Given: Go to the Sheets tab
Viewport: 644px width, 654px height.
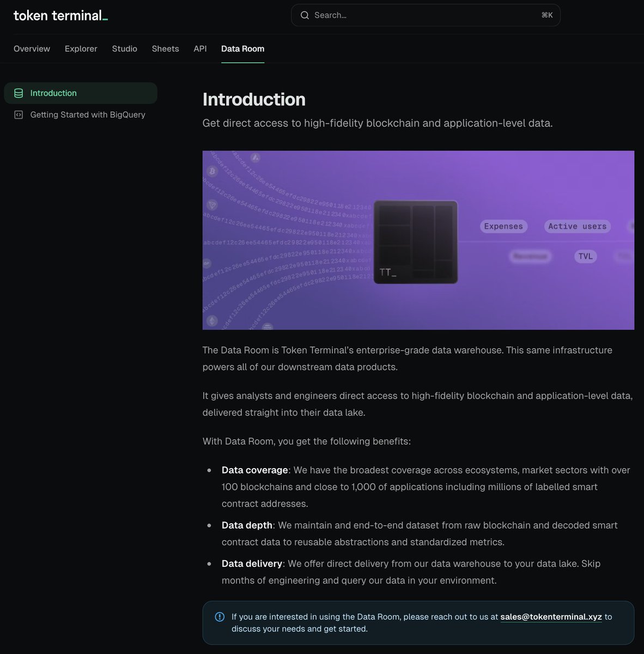Looking at the screenshot, I should pos(166,49).
